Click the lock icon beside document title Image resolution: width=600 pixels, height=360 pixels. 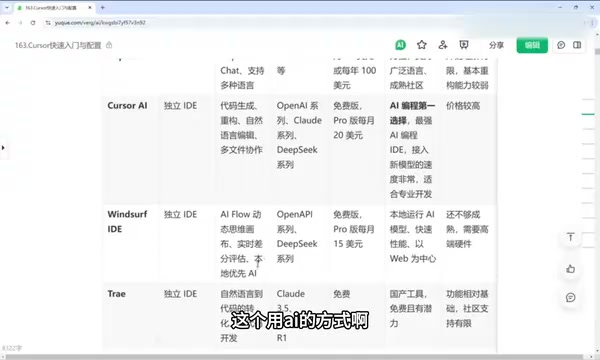pos(109,45)
